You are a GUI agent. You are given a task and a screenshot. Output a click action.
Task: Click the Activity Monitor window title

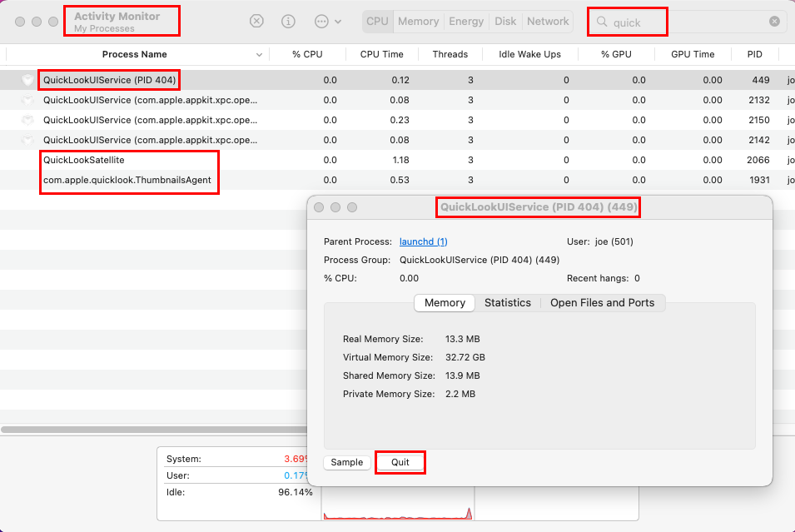coord(117,16)
